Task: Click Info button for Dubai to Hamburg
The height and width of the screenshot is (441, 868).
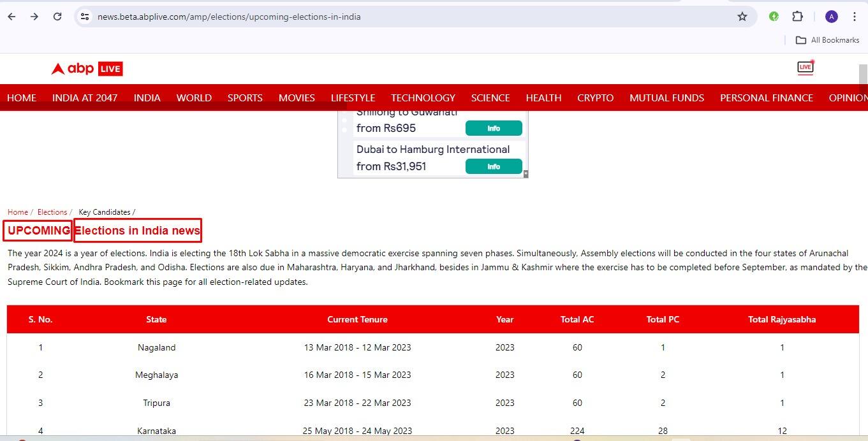Action: (494, 166)
